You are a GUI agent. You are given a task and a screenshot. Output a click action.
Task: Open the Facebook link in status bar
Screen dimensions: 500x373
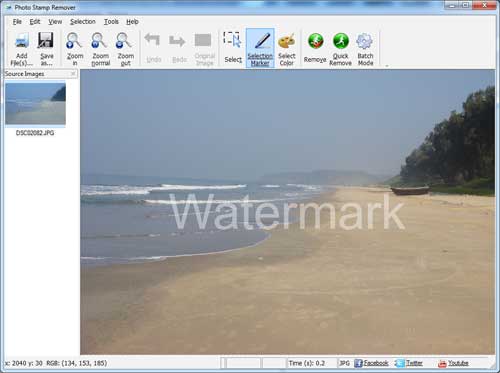click(x=371, y=363)
